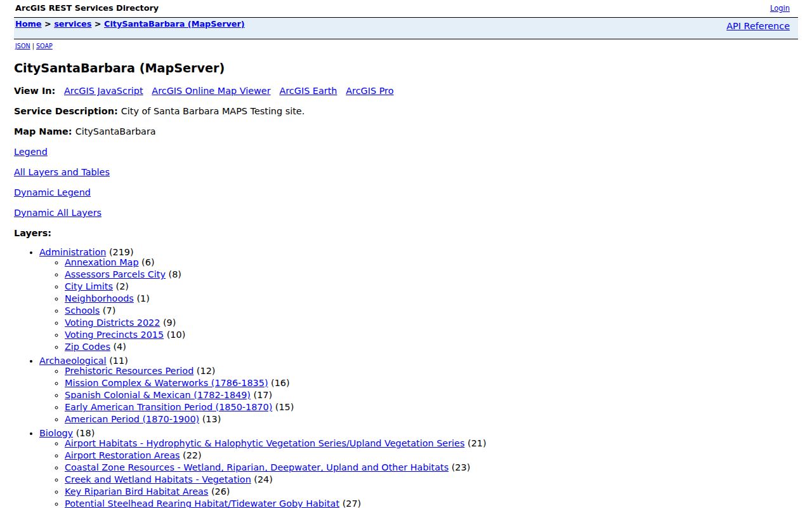This screenshot has height=508, width=812.
Task: Open the map in ArcGIS JavaScript
Action: (103, 91)
